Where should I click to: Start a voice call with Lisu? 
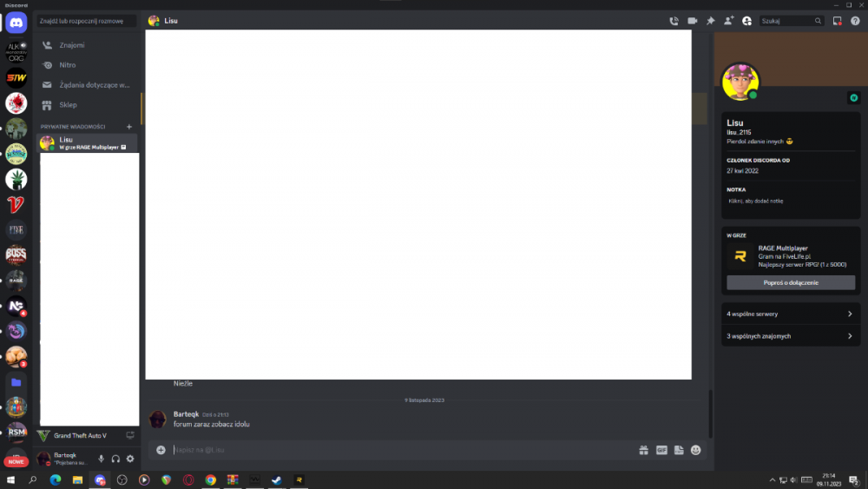[674, 21]
